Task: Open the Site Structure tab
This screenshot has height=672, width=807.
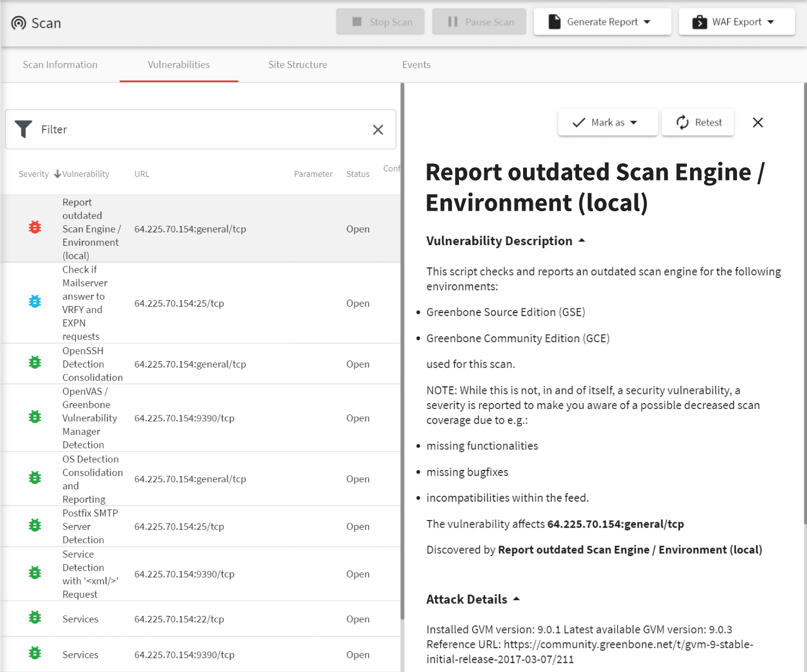Action: (x=298, y=65)
